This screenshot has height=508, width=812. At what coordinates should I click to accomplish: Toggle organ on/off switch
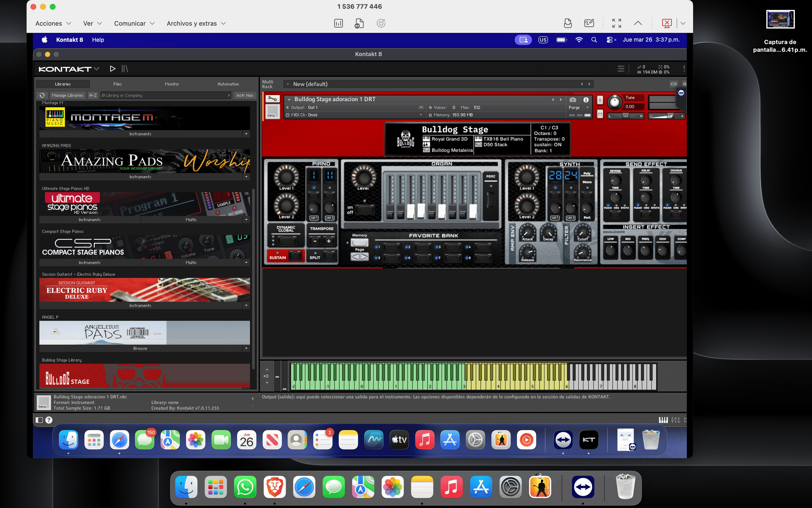pos(365,210)
